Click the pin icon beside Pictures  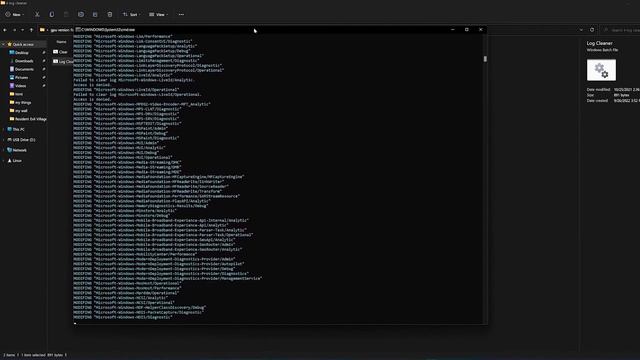(x=44, y=78)
